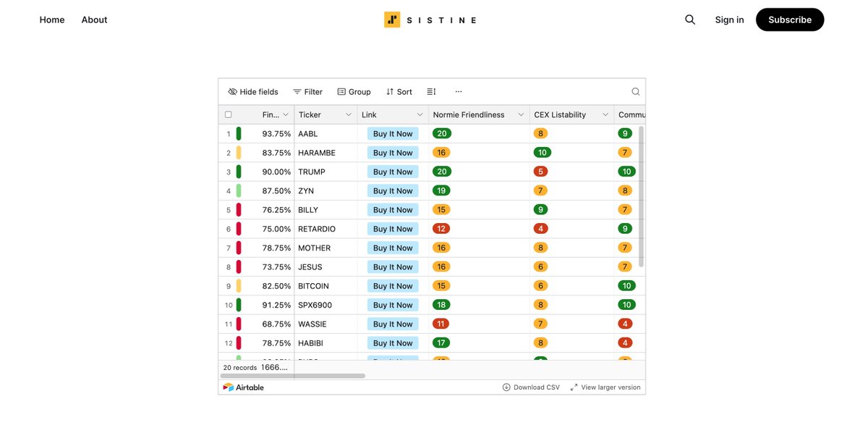
Task: Expand the Ticker column dropdown arrow
Action: [348, 114]
